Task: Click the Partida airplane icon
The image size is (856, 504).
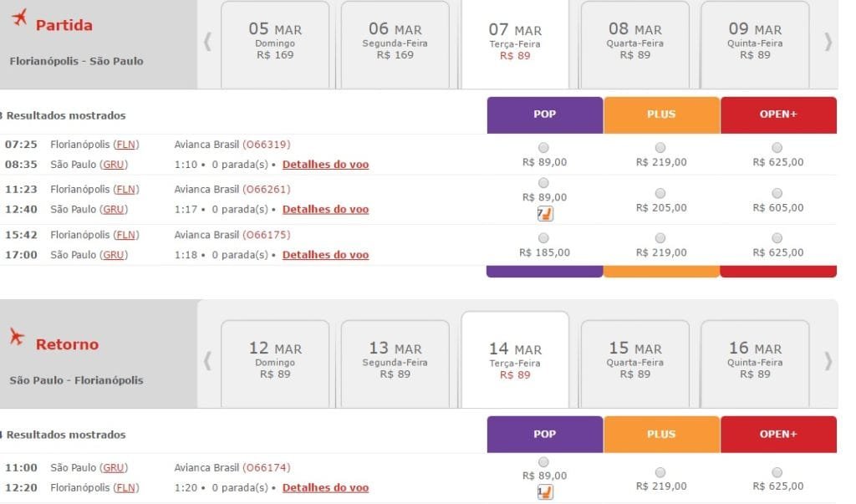Action: point(19,17)
